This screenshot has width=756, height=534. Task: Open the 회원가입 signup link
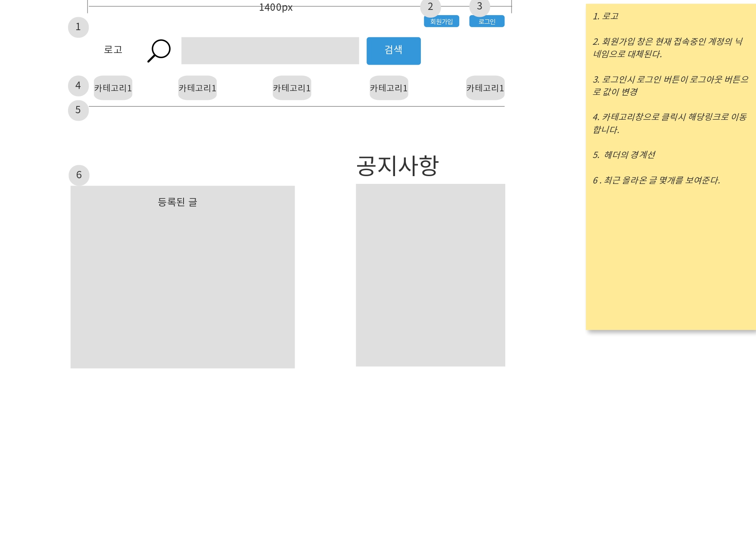click(x=441, y=21)
